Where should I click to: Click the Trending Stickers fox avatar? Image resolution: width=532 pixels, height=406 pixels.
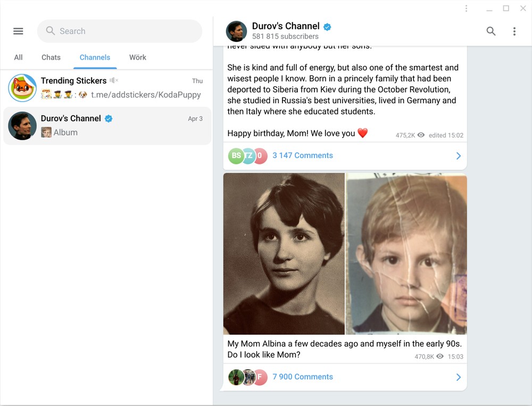(22, 88)
